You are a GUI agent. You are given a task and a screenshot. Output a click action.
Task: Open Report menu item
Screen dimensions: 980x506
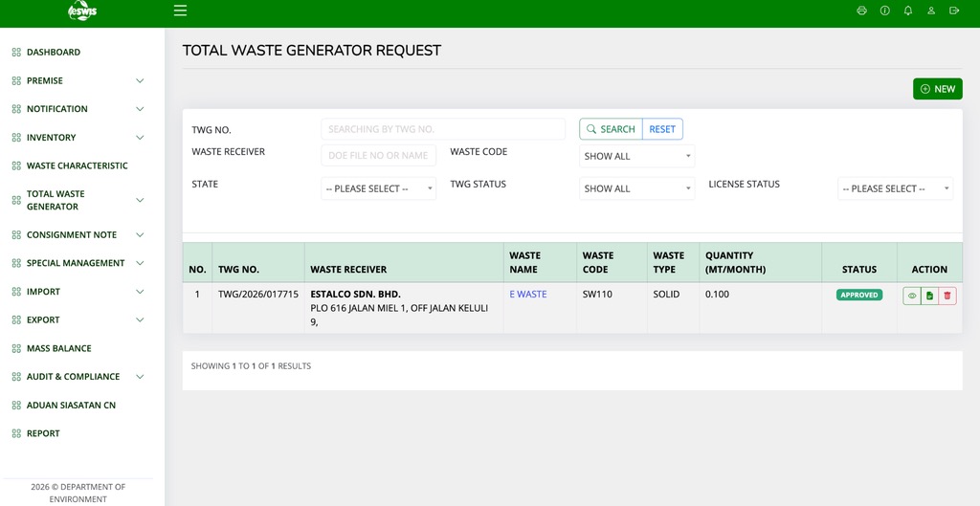coord(43,433)
